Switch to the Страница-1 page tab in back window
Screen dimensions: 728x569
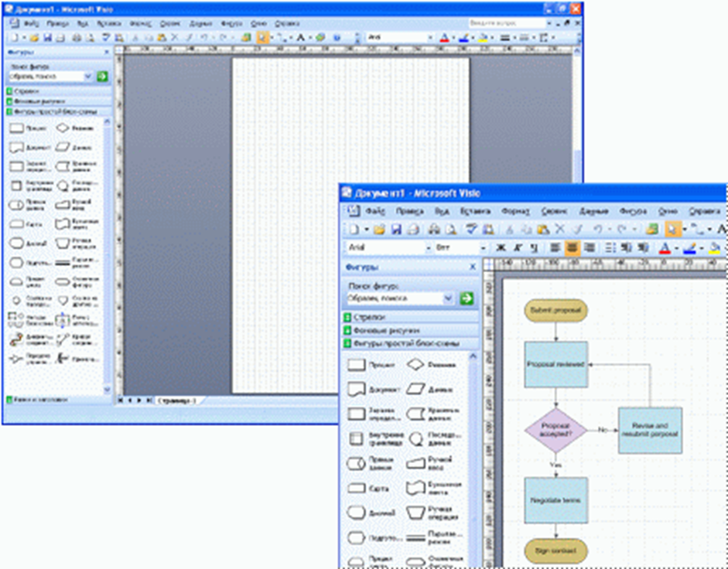coord(177,400)
